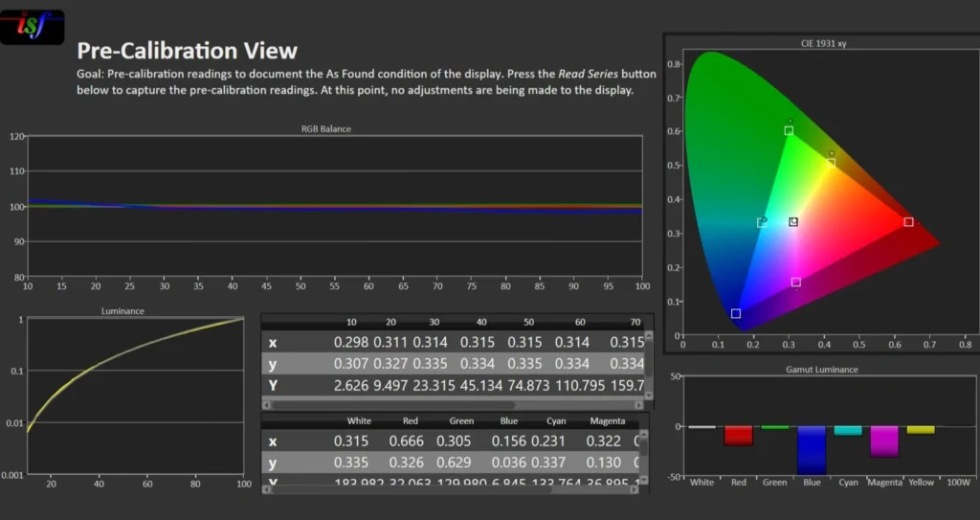
Task: Click the green primary marker on CIE chart
Action: (x=789, y=130)
